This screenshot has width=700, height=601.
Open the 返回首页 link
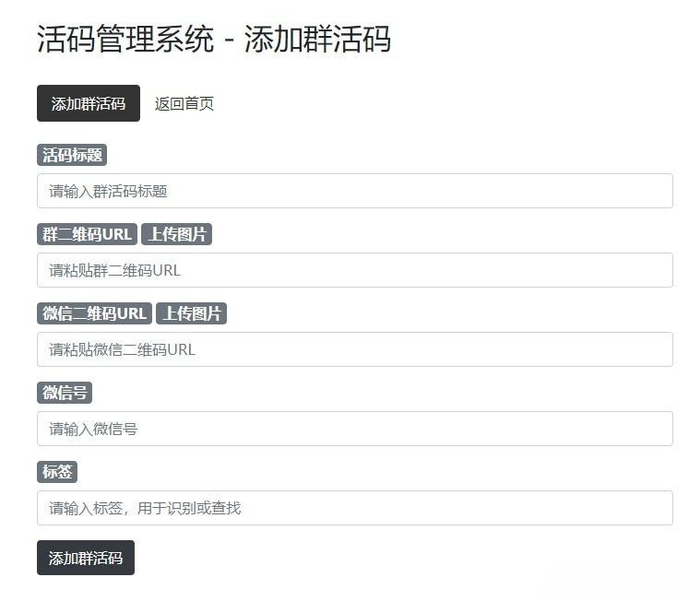(184, 103)
